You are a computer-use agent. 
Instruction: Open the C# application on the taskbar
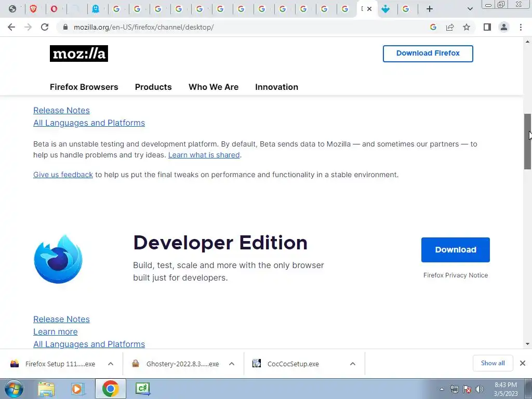pos(142,389)
